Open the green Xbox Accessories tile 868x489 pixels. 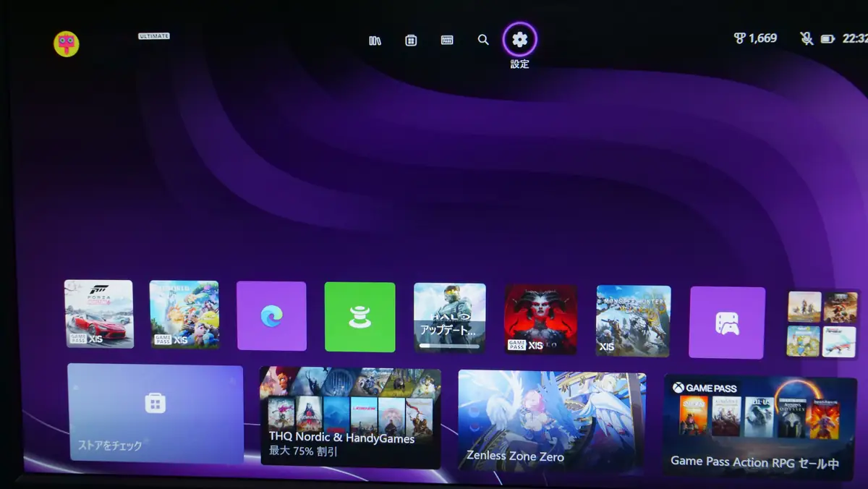pos(359,317)
